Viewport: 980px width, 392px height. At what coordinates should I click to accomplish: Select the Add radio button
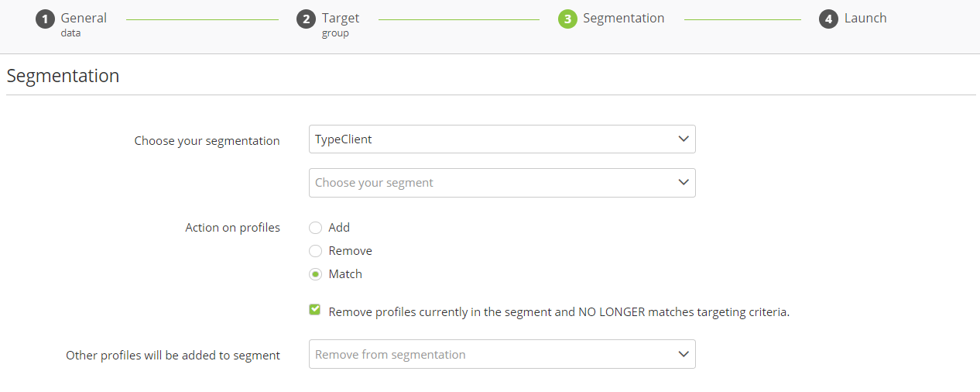(315, 228)
